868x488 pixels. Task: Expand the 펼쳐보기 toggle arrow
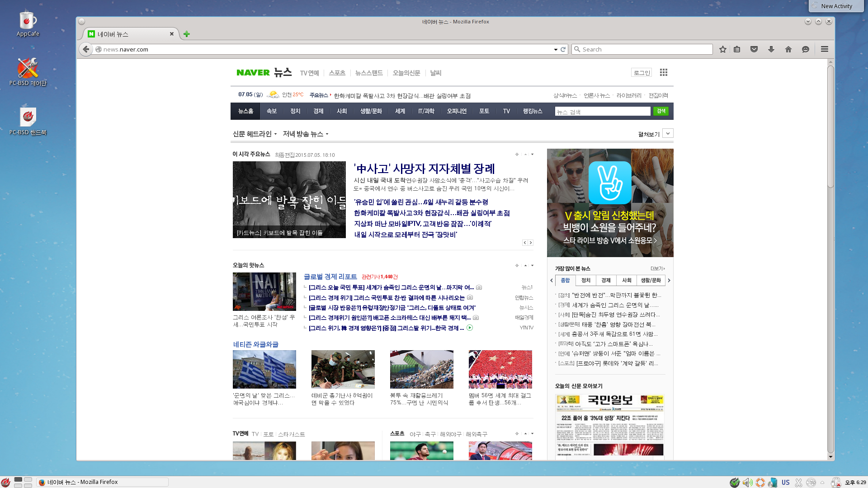(x=668, y=133)
